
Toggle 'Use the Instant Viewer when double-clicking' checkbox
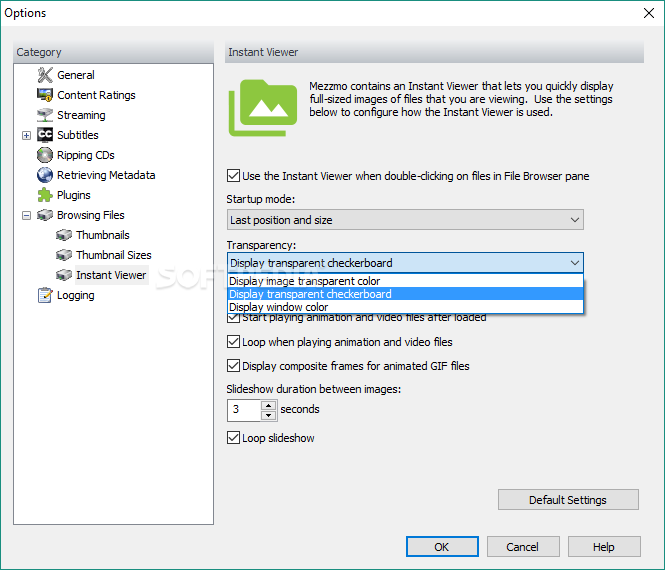pos(233,176)
